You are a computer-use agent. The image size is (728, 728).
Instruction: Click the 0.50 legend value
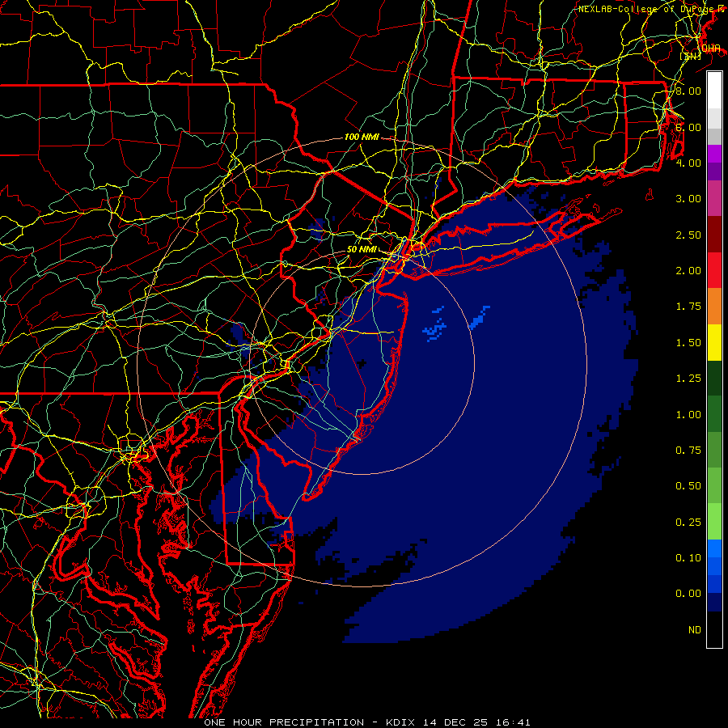(688, 486)
